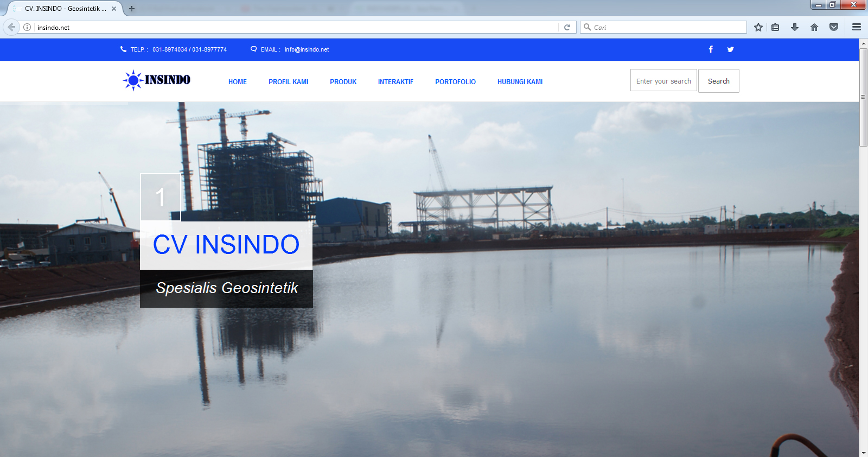Click the Twitter bird icon
This screenshot has width=868, height=457.
pos(730,49)
